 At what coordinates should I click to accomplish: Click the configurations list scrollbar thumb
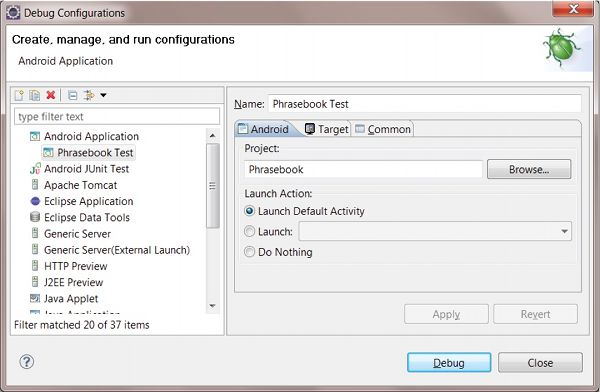212,186
